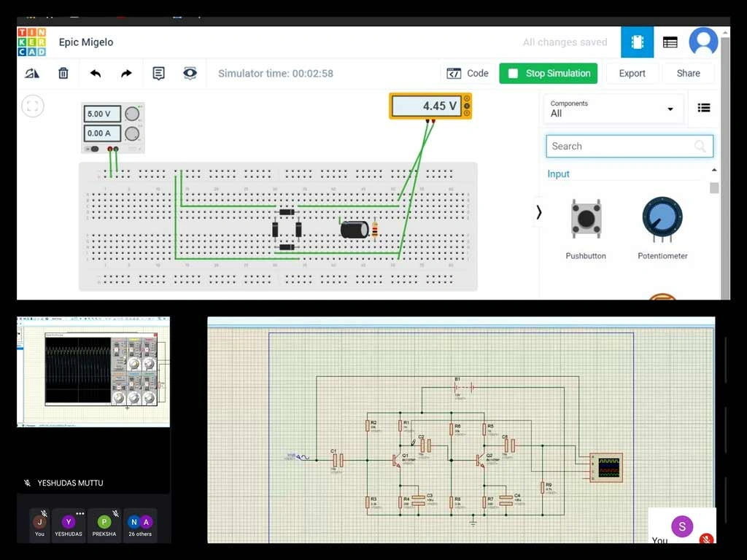This screenshot has height=560, width=747.
Task: Open the component list table view icon
Action: coord(670,42)
